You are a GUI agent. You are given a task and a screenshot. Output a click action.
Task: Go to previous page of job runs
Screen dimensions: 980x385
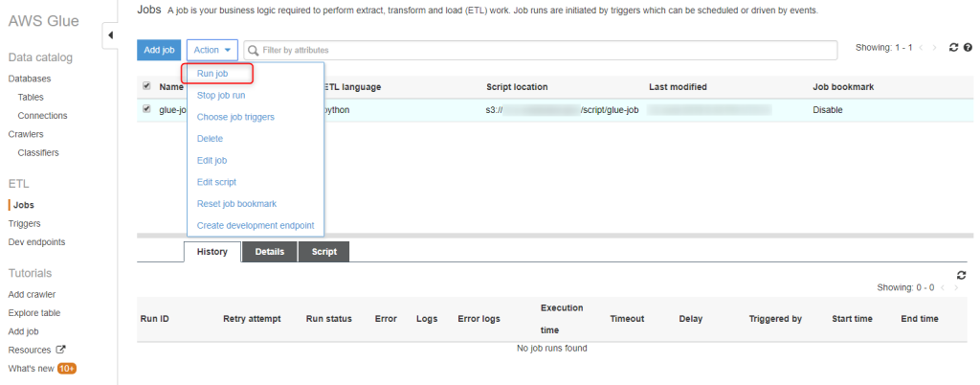click(x=943, y=287)
